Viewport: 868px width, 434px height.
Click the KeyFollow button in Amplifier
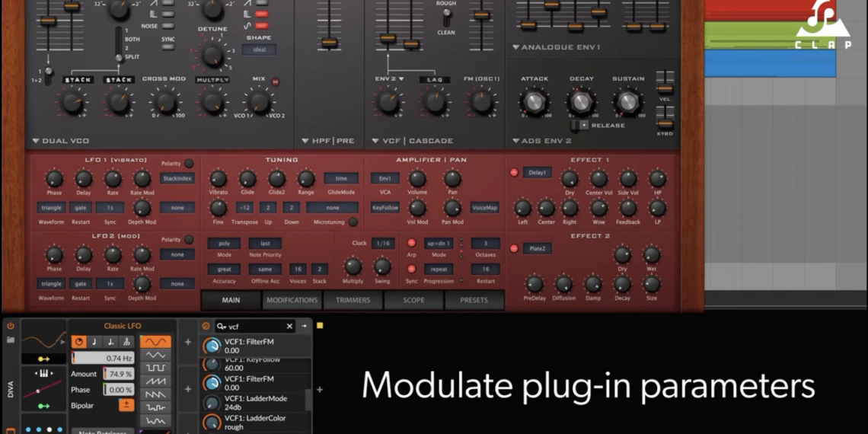pyautogui.click(x=385, y=208)
